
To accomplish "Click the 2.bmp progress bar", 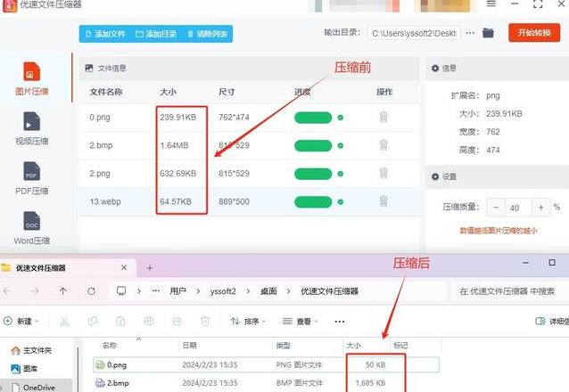I will click(x=313, y=146).
